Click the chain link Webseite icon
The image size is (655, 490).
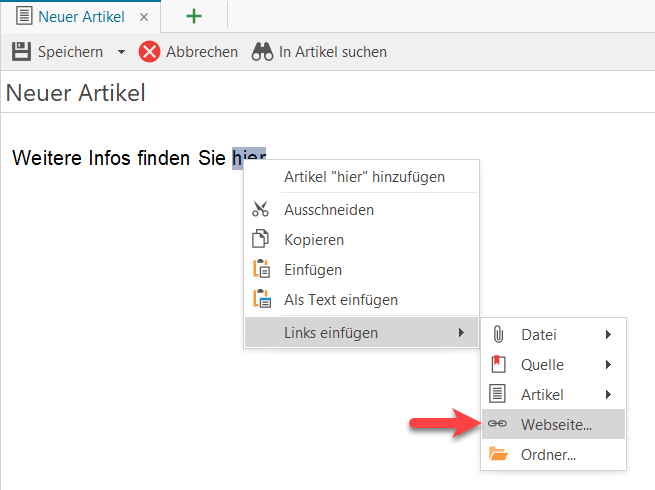tap(497, 424)
